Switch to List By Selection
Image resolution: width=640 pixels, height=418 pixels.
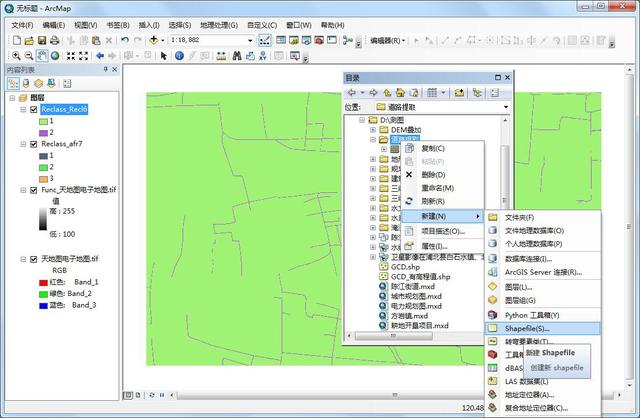[51, 83]
